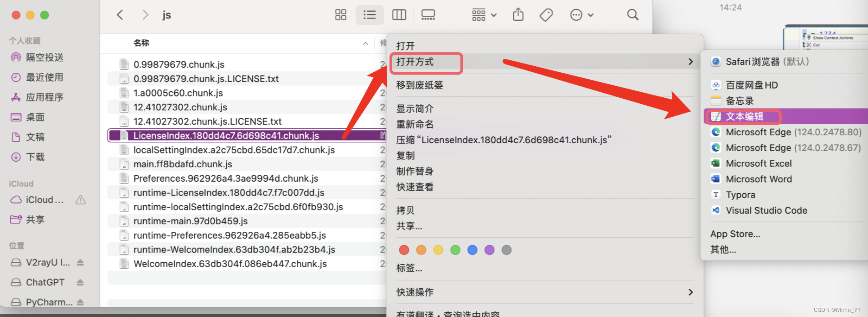
Task: Eject the V2rayU volume
Action: click(80, 262)
